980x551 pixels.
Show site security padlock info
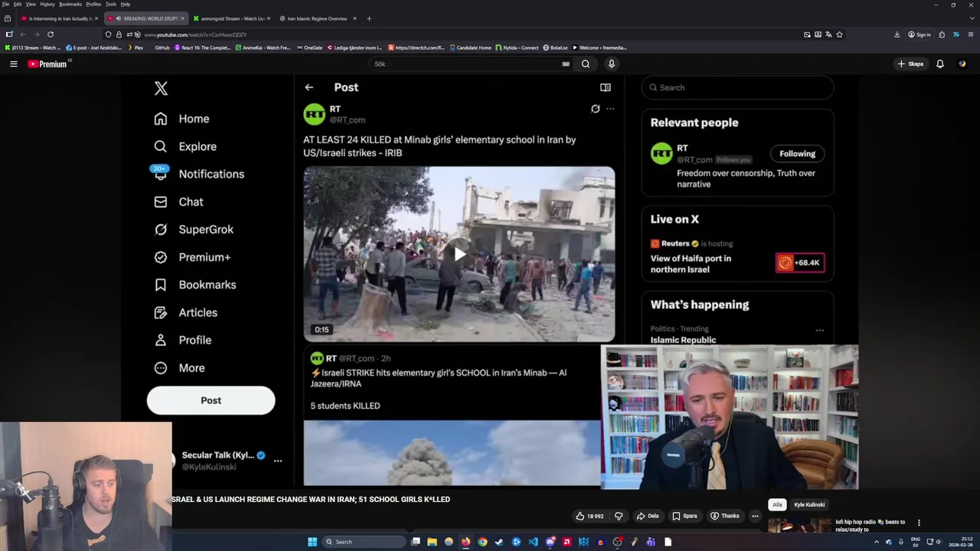[x=119, y=34]
